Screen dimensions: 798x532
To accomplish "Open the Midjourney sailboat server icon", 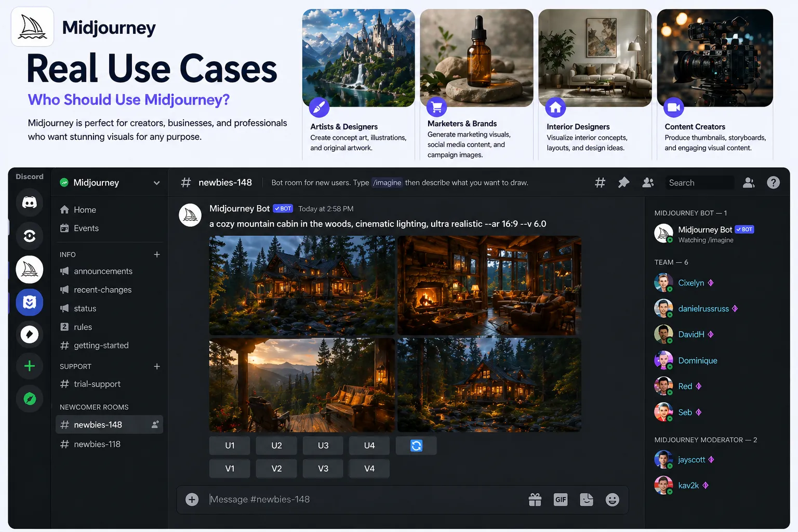I will point(30,269).
